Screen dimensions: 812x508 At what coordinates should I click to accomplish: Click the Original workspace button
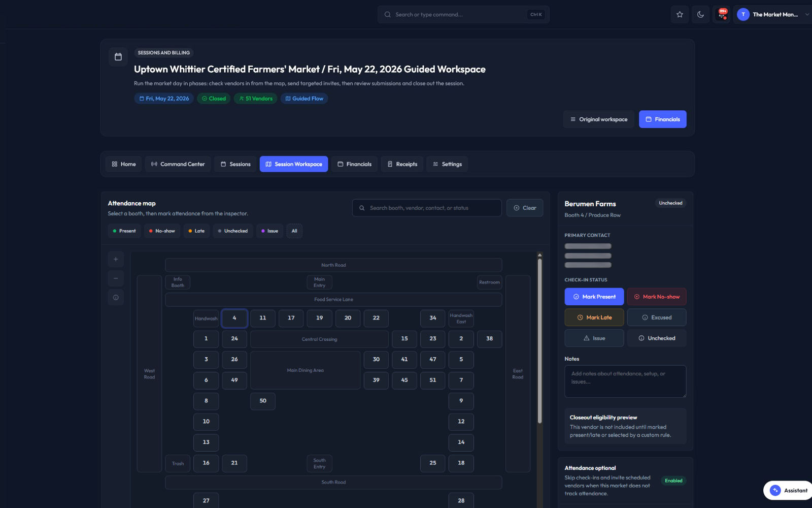pyautogui.click(x=598, y=119)
